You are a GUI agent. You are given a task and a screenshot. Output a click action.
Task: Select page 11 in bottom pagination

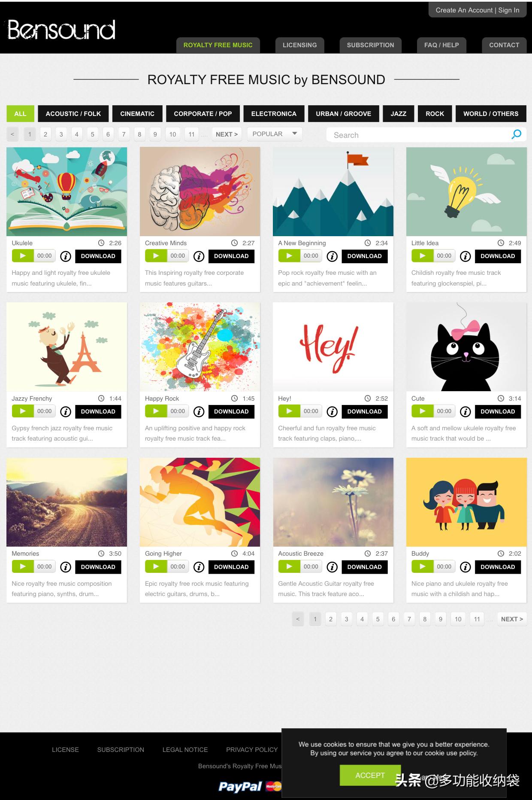(x=477, y=619)
